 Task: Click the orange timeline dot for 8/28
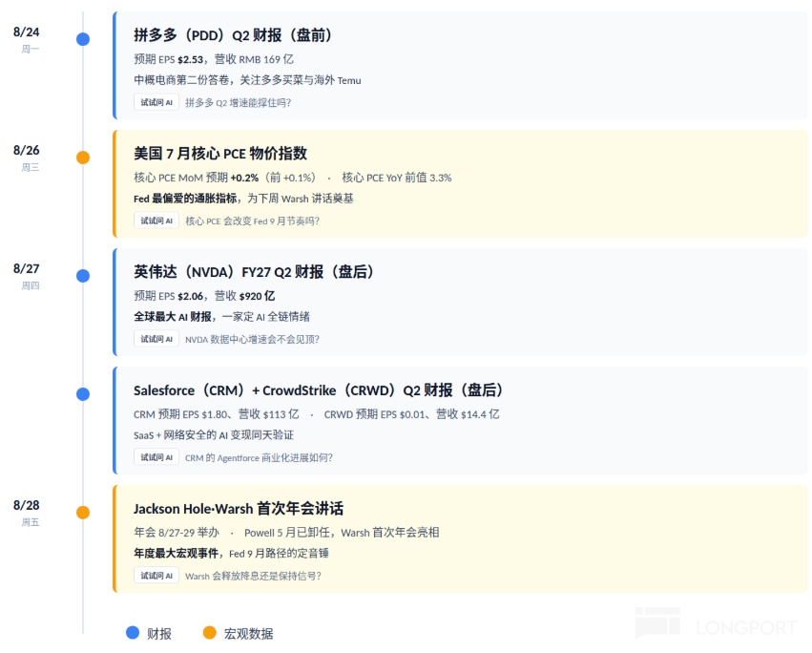click(83, 512)
